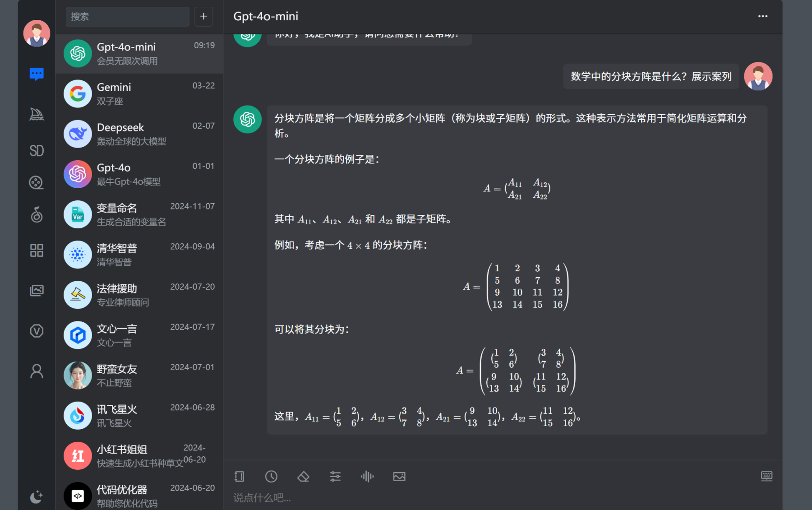Select the 变量命名 conversation
812x510 pixels.
point(139,214)
